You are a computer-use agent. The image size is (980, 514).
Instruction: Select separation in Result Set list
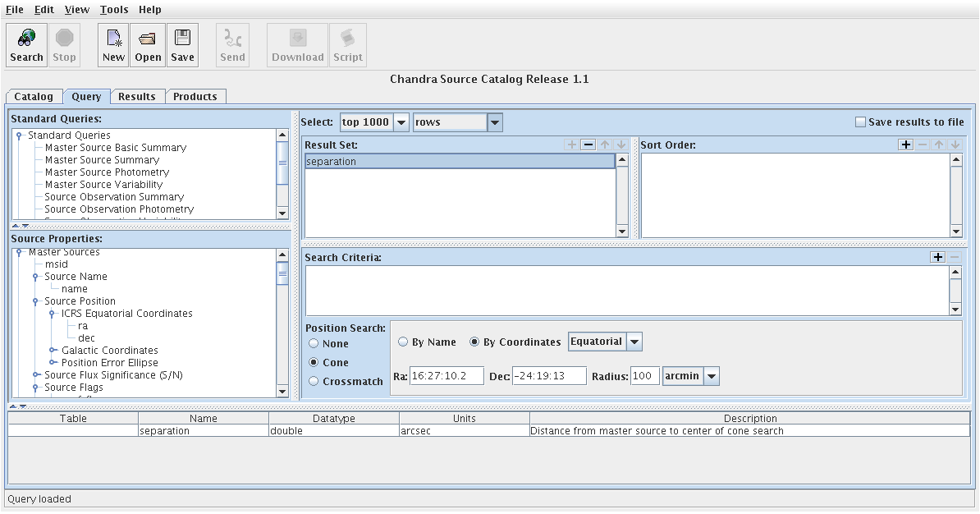coord(460,161)
